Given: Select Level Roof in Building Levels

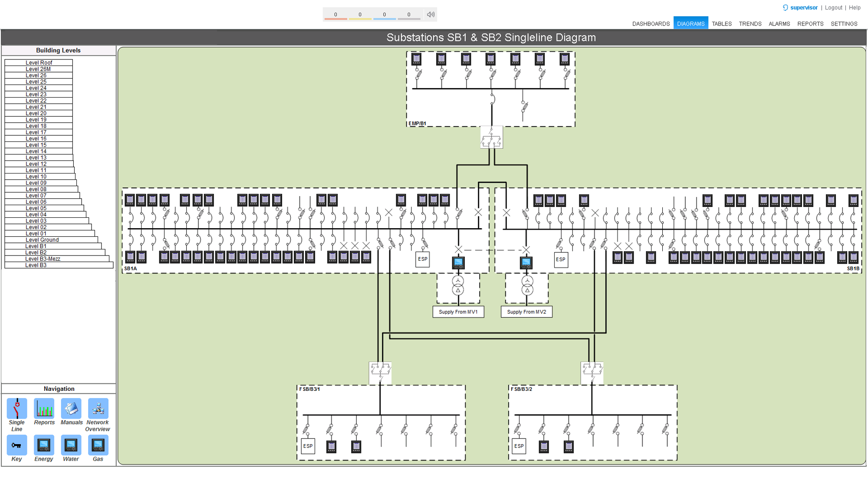Looking at the screenshot, I should point(39,63).
